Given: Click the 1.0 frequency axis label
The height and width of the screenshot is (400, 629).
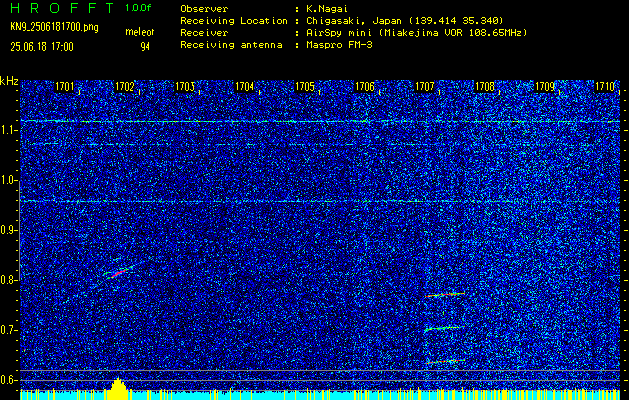Looking at the screenshot, I should (x=8, y=180).
